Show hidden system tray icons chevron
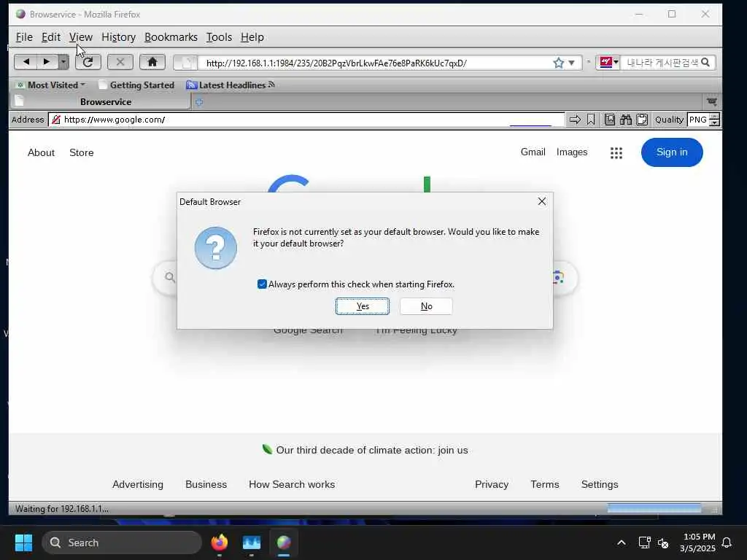Viewport: 747px width, 560px height. pos(622,542)
